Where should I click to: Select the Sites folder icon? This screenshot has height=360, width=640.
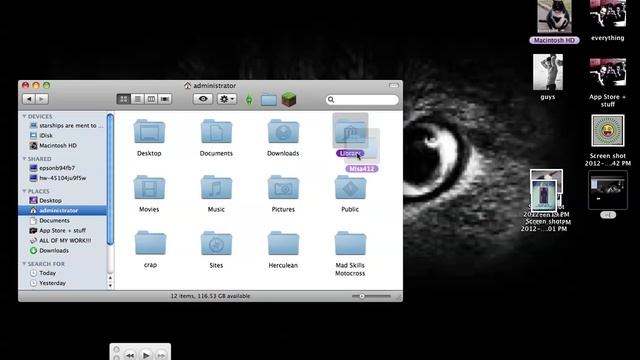coord(216,243)
